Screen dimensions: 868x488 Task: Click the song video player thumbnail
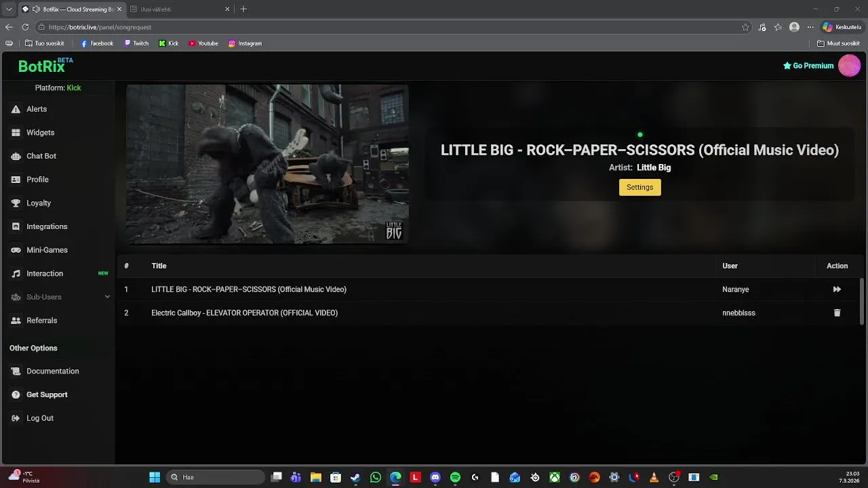point(267,164)
